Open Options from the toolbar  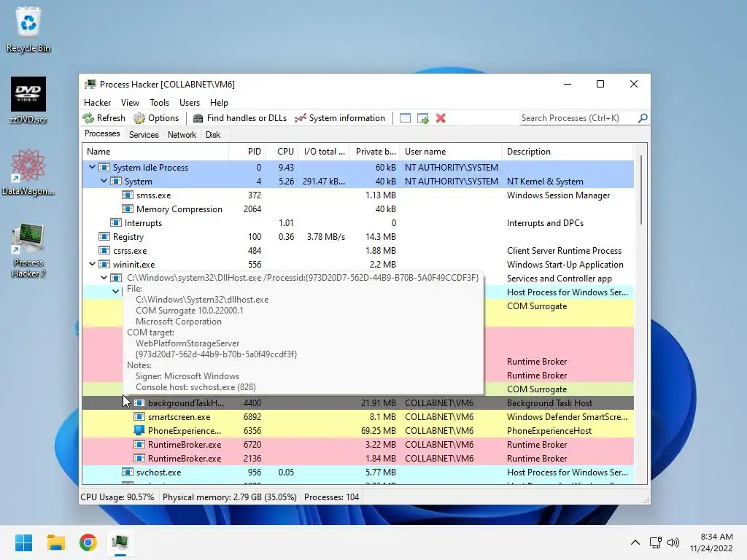tap(156, 118)
